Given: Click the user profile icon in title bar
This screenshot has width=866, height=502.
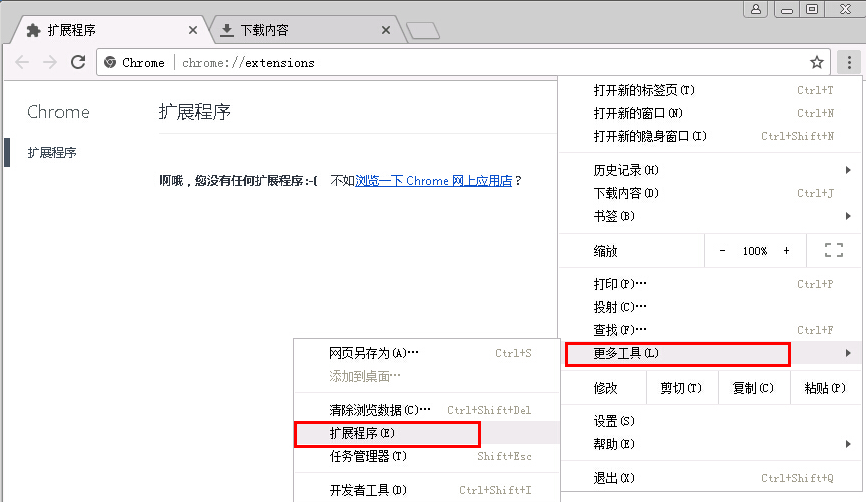Looking at the screenshot, I should 756,9.
